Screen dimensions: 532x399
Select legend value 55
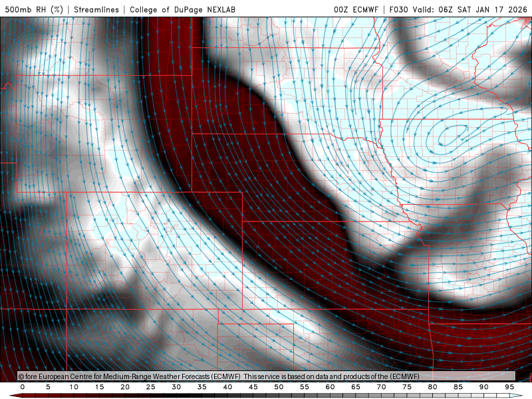[x=305, y=387]
